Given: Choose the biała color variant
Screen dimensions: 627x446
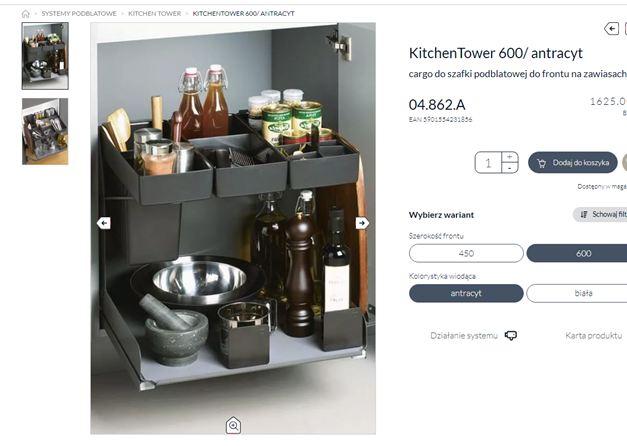Looking at the screenshot, I should coord(577,293).
